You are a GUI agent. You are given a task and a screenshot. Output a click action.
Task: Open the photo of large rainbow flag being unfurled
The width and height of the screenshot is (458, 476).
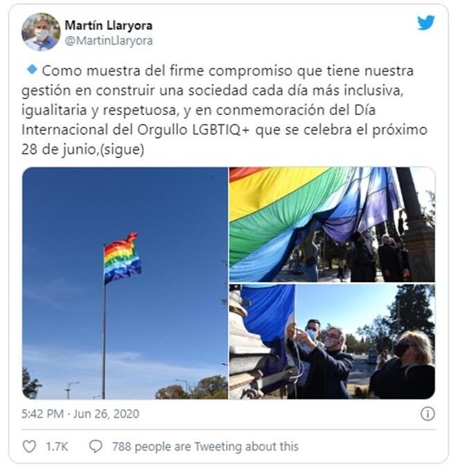pos(332,224)
